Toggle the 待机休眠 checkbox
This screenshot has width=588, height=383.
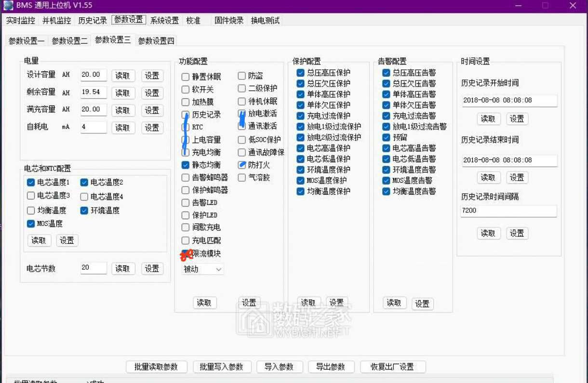[x=242, y=102]
